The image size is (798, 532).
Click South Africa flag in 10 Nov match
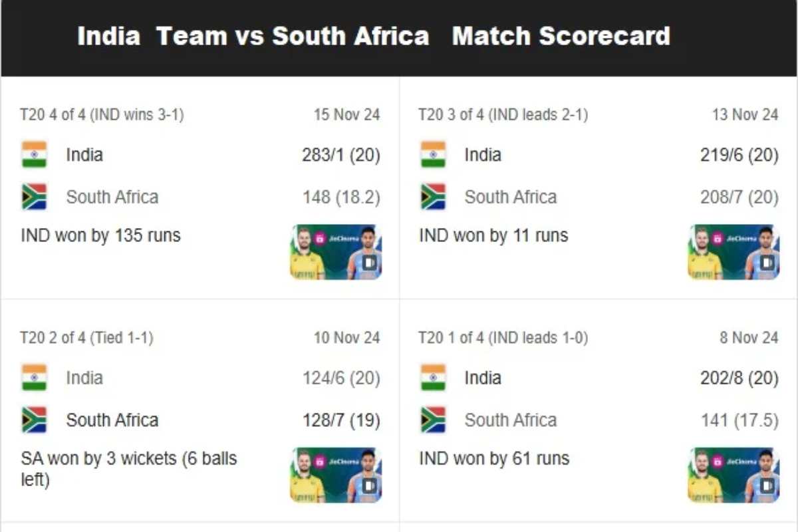click(34, 420)
